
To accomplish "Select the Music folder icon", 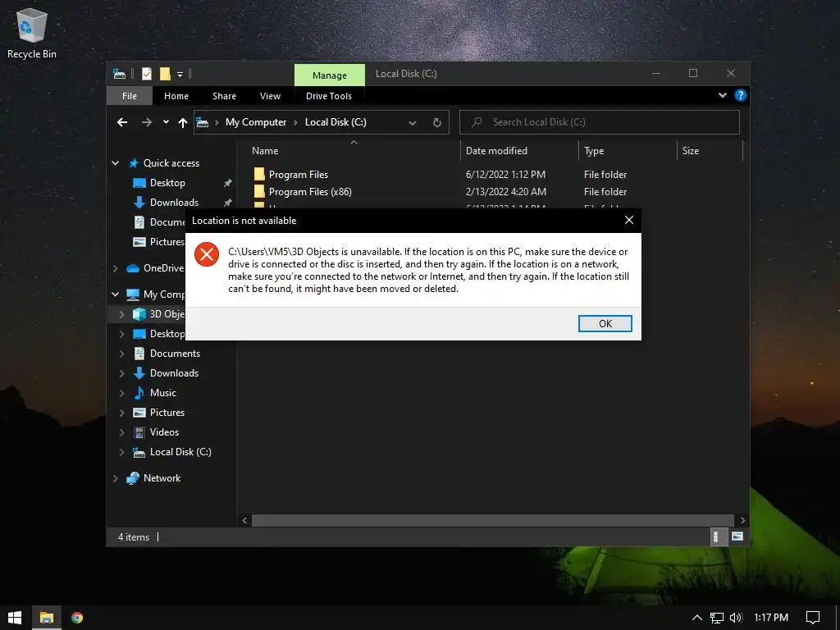I will pos(139,393).
